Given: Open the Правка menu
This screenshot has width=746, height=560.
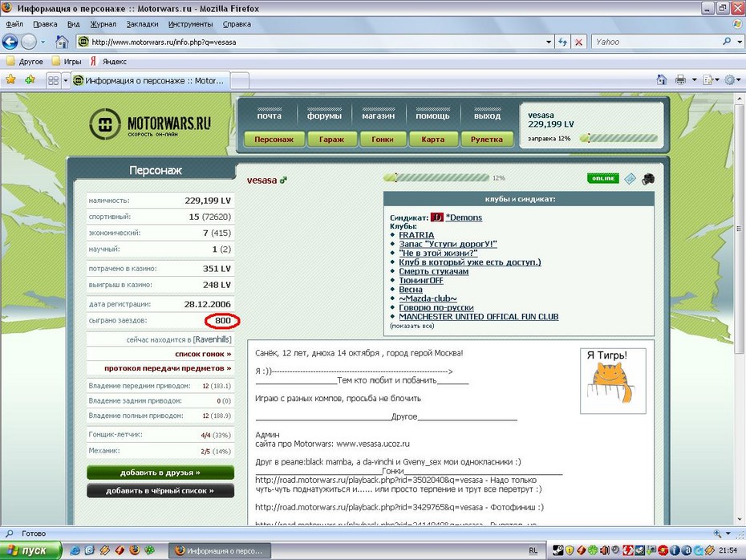Looking at the screenshot, I should [x=45, y=24].
